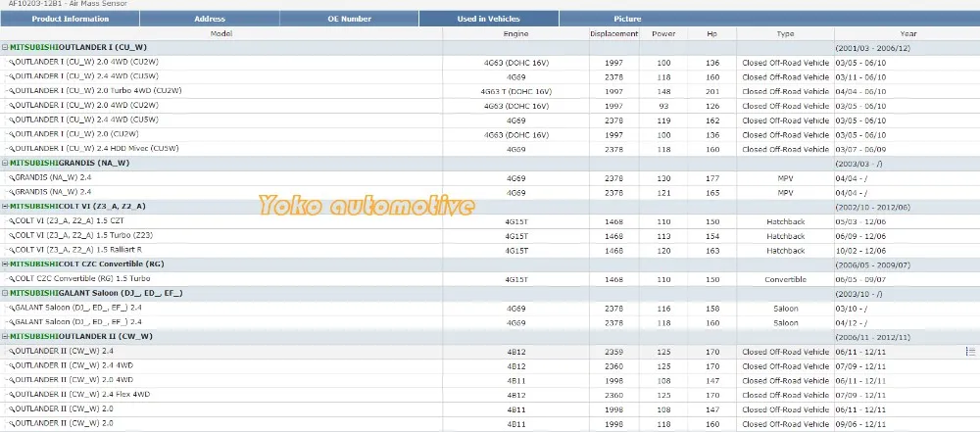Click engine cell '4G63 T (DOHC 16V)'

point(515,91)
